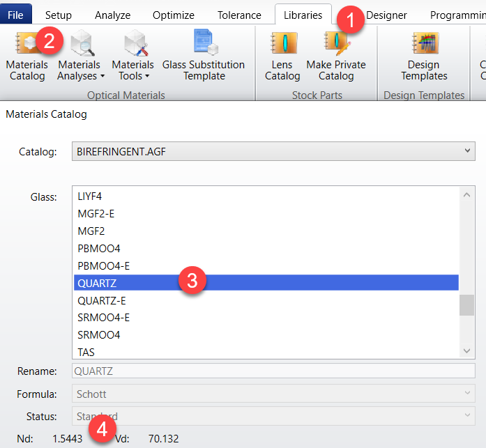Viewport: 486px width, 448px height.
Task: Switch to the Programming tab
Action: (x=457, y=15)
